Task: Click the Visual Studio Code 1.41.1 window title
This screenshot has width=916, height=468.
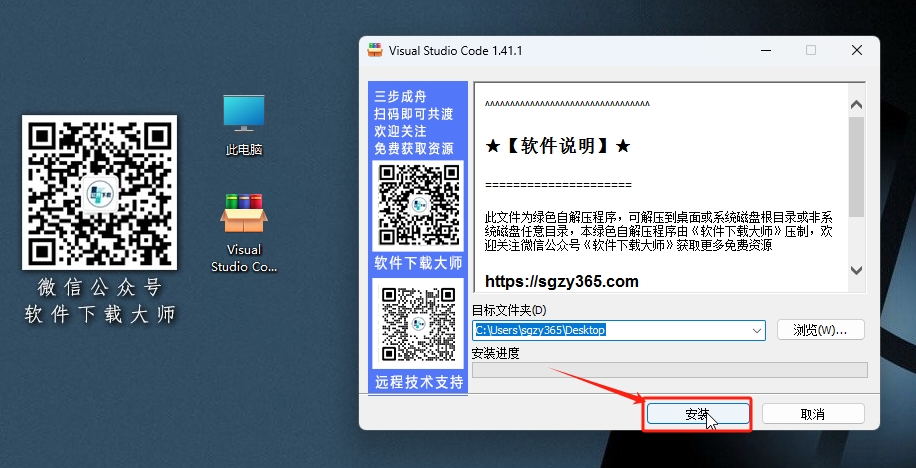Action: (456, 51)
